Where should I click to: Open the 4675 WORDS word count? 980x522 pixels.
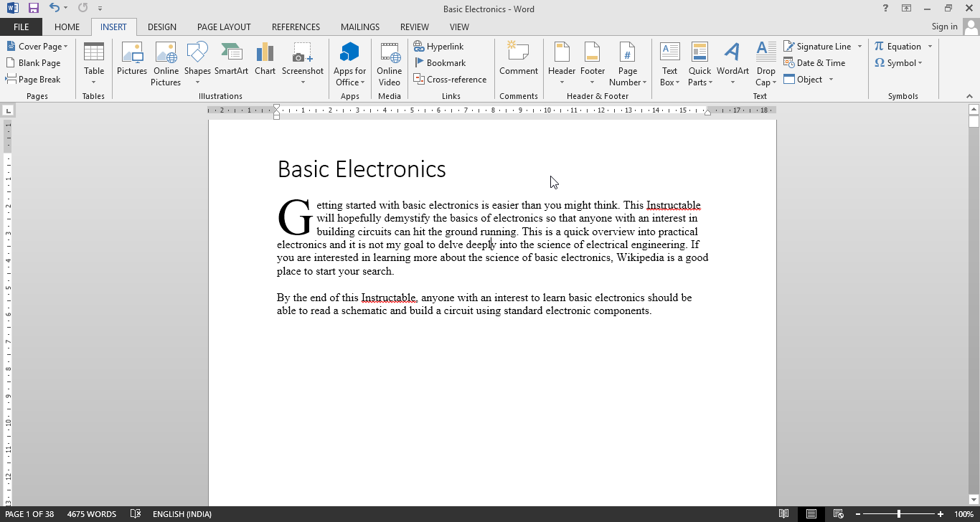pos(92,514)
